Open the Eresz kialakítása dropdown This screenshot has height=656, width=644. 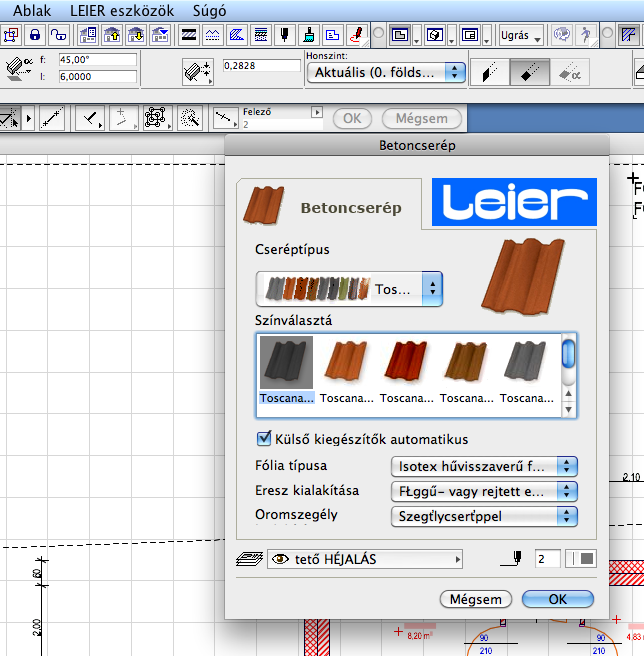click(x=484, y=492)
